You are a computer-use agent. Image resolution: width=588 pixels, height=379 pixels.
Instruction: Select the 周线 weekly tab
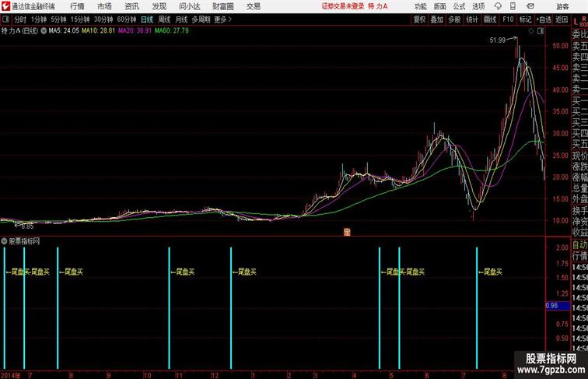[164, 19]
